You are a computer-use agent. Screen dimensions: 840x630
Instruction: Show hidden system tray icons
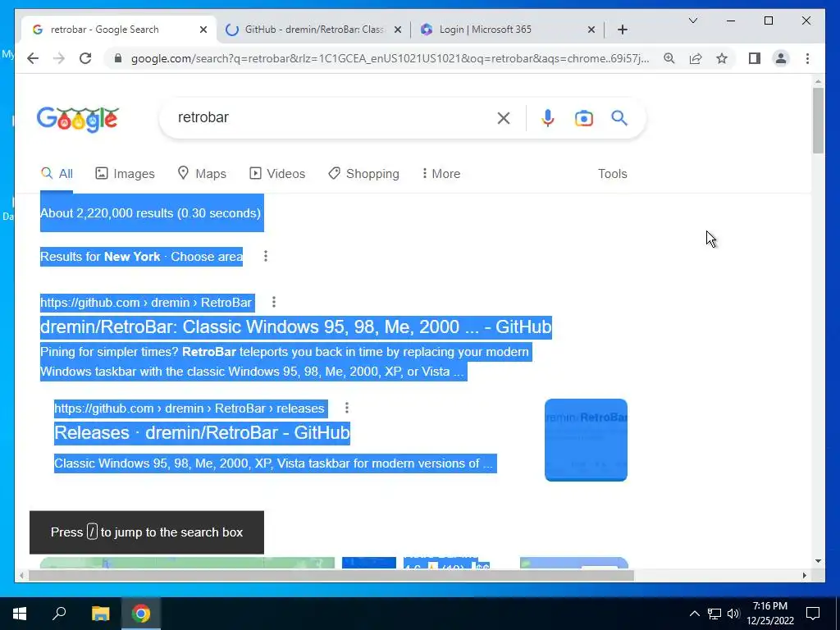click(694, 614)
